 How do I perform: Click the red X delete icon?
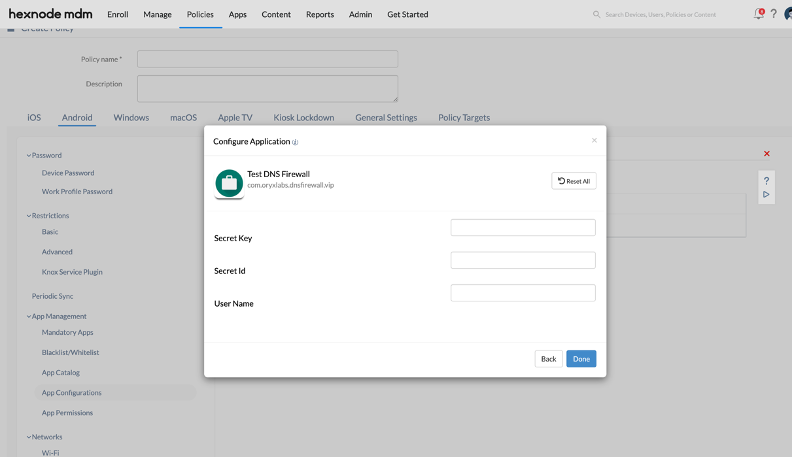coord(767,153)
